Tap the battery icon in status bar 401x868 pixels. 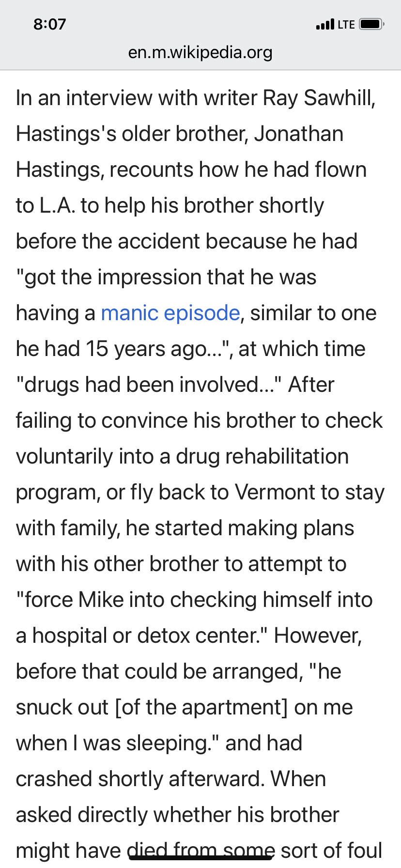coord(372,24)
